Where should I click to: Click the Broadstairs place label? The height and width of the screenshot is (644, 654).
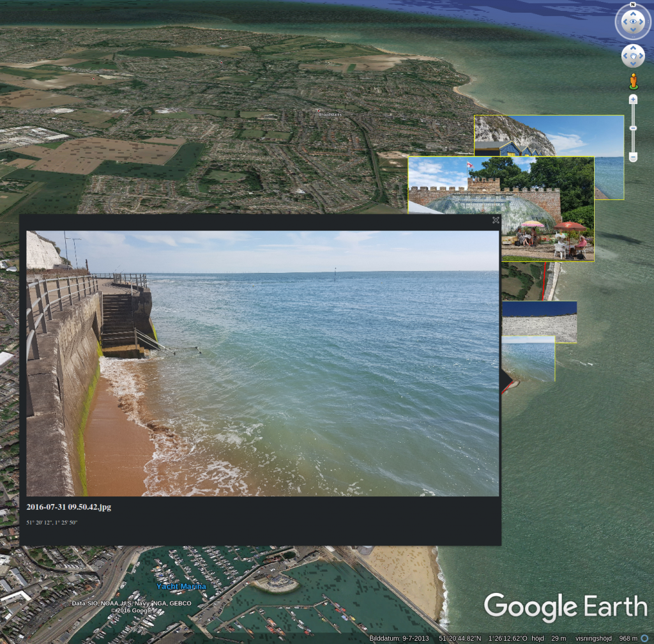pyautogui.click(x=330, y=114)
